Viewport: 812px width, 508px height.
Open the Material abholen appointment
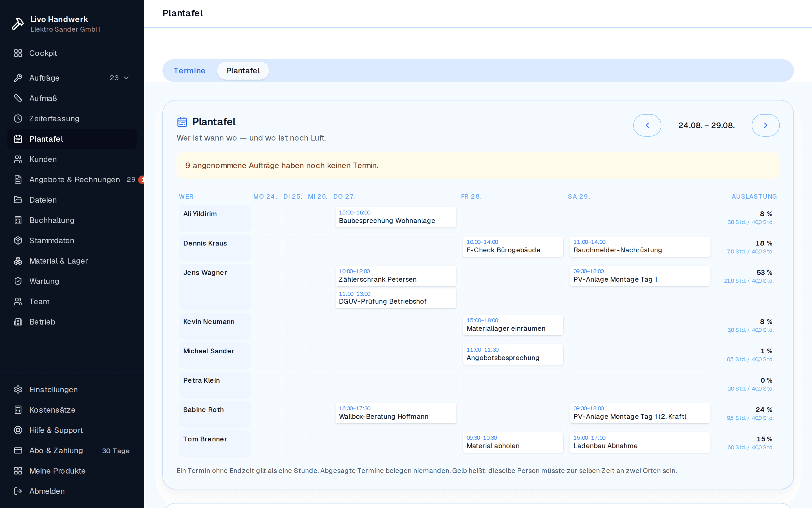(x=513, y=443)
